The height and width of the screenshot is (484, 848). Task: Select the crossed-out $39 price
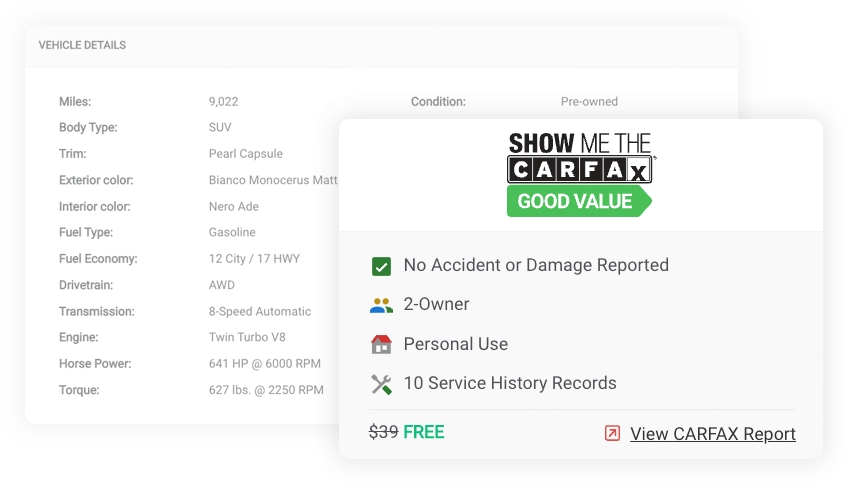(383, 432)
